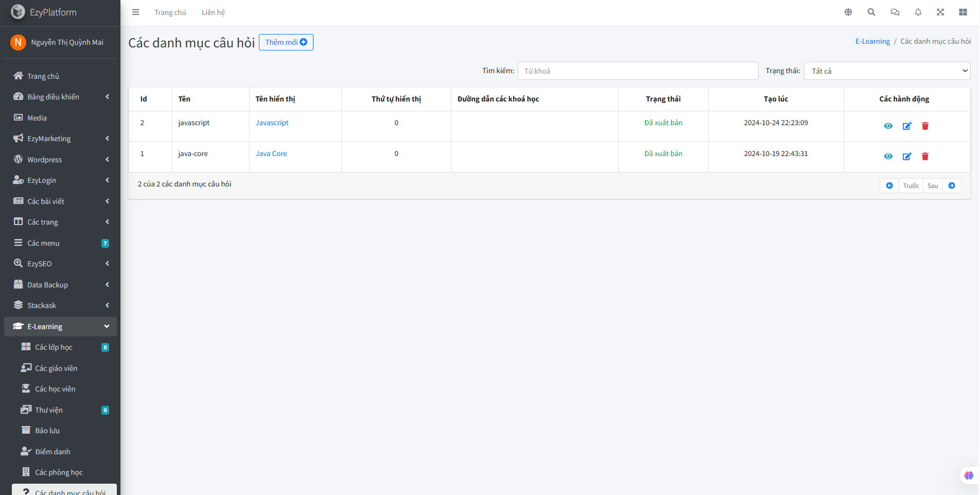Open Các phòng học submenu item

click(x=64, y=472)
